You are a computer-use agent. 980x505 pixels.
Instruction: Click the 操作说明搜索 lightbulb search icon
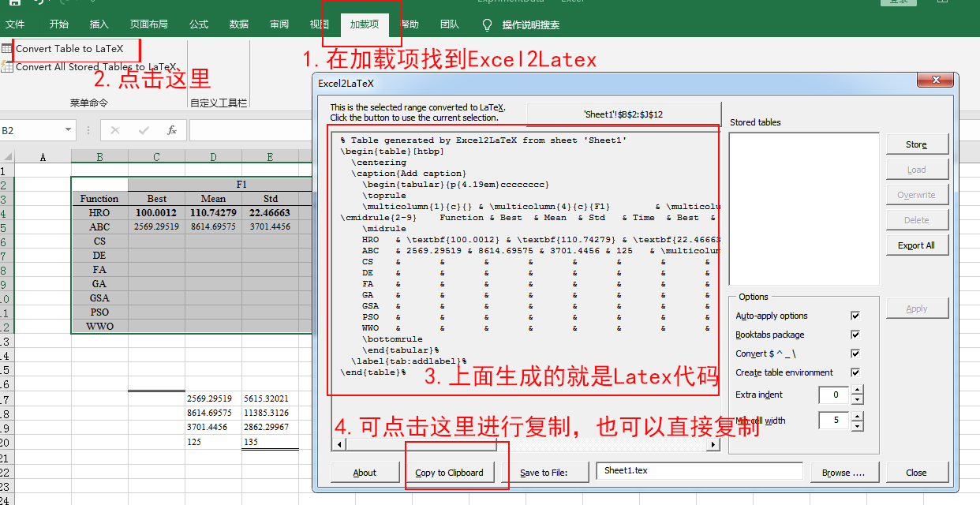[x=487, y=24]
